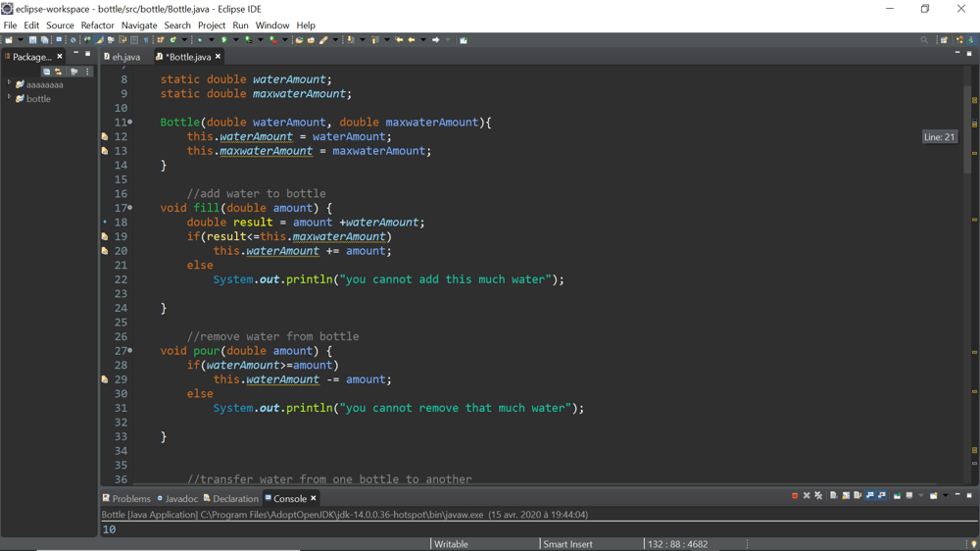
Task: Switch to the Declaration tab
Action: 231,498
